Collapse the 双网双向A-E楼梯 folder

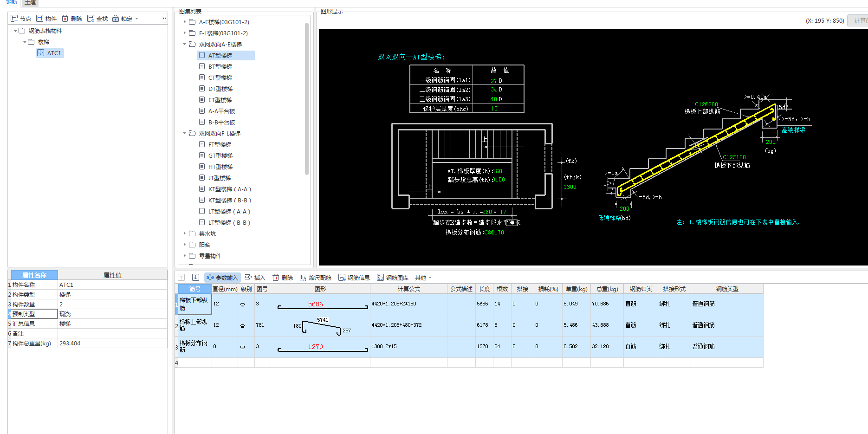[184, 44]
